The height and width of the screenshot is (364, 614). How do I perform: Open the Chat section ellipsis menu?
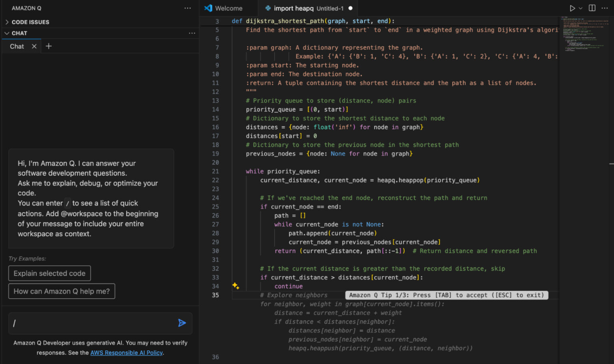click(192, 33)
